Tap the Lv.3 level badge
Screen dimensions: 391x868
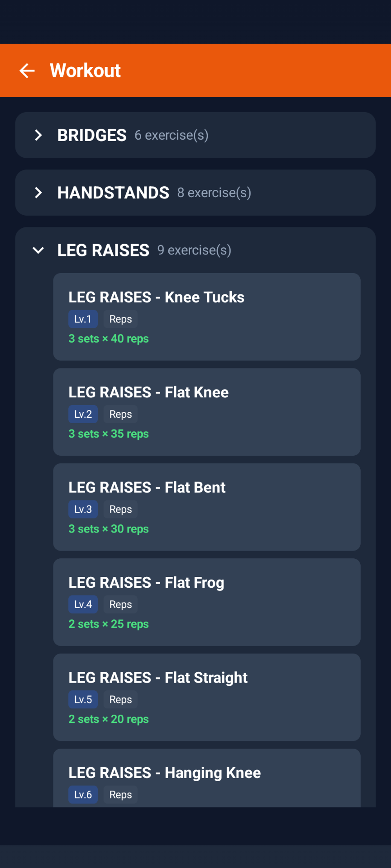coord(83,509)
